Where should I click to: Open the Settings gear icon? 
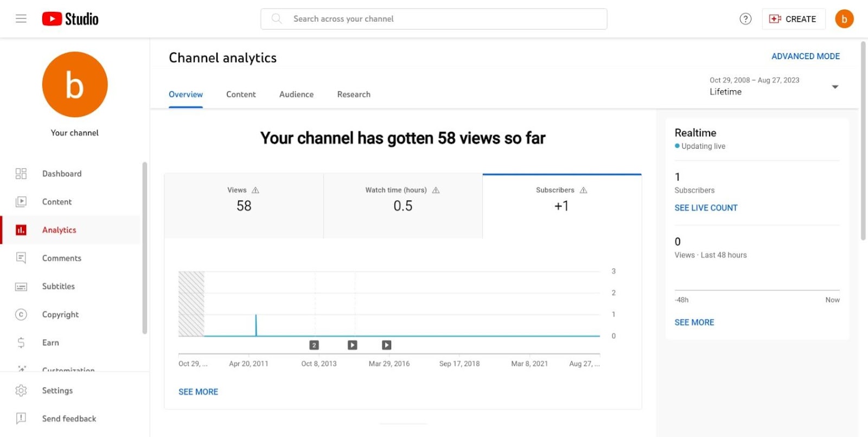(x=21, y=390)
